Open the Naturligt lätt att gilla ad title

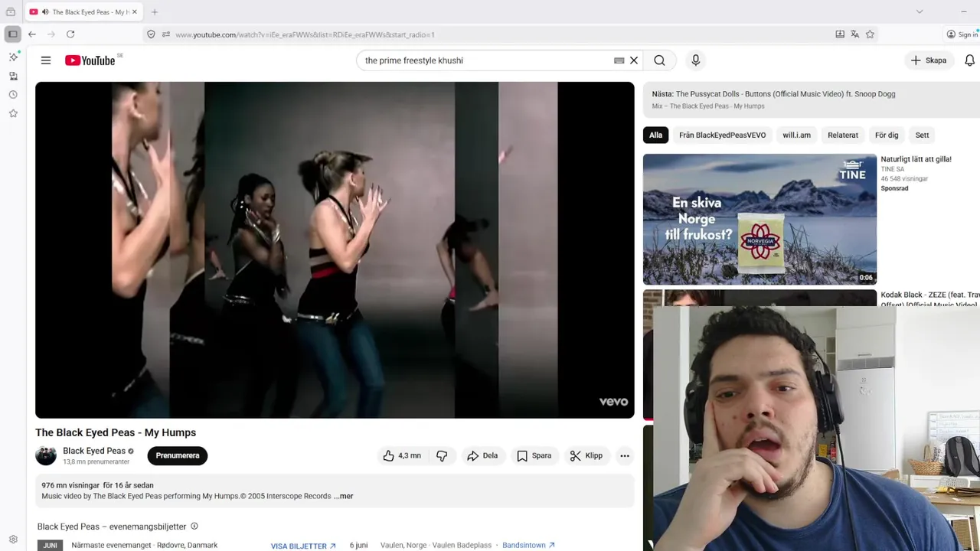coord(916,159)
